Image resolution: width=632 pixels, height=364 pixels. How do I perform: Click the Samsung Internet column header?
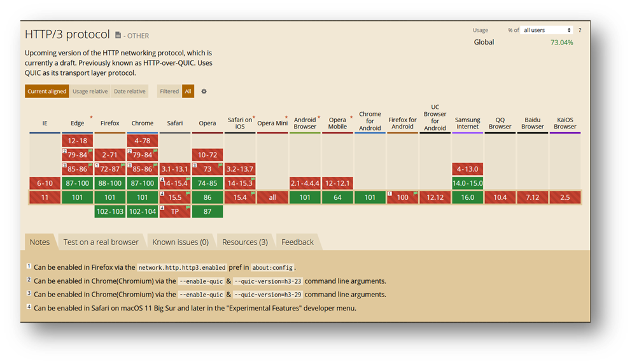(x=468, y=123)
